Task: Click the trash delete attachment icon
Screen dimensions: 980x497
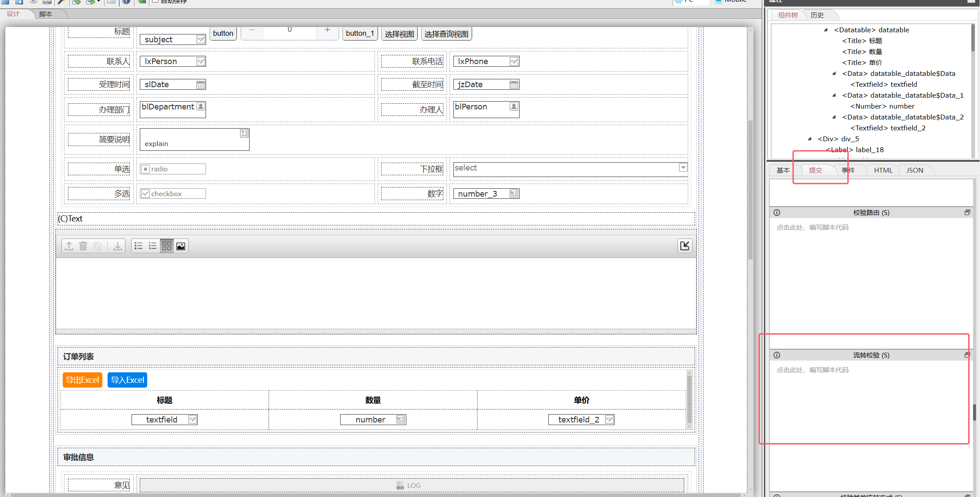Action: (83, 246)
